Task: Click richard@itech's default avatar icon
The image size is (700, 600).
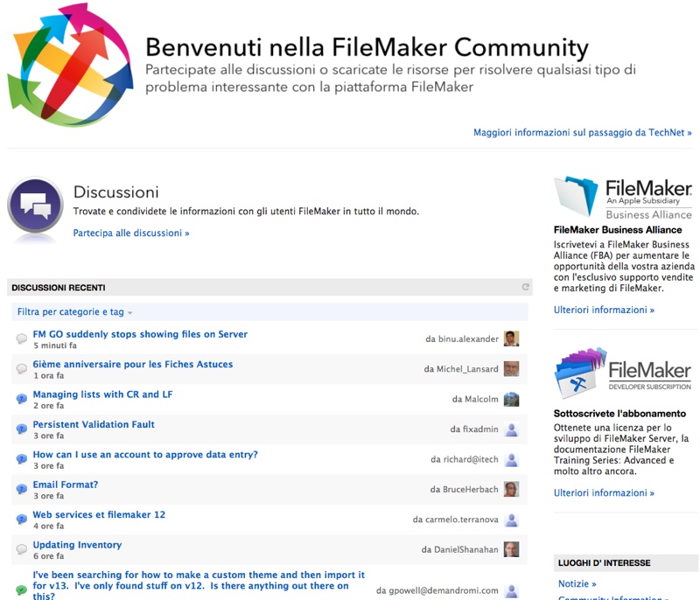Action: 511,459
